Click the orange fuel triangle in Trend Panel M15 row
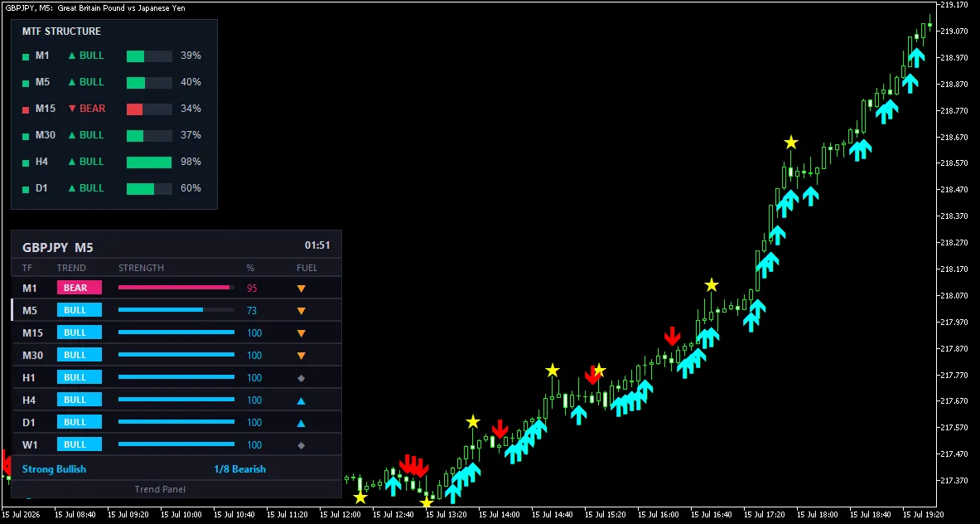980x524 pixels. coord(301,333)
